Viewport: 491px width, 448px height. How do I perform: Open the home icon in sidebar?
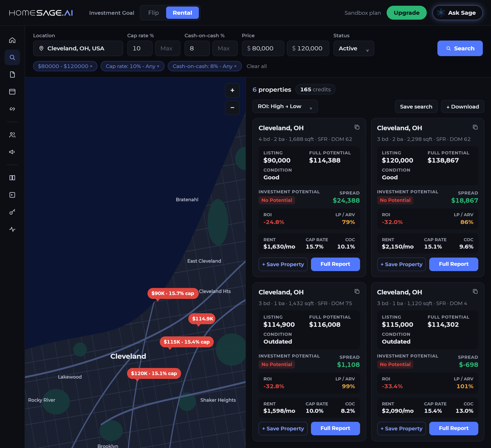(x=12, y=40)
